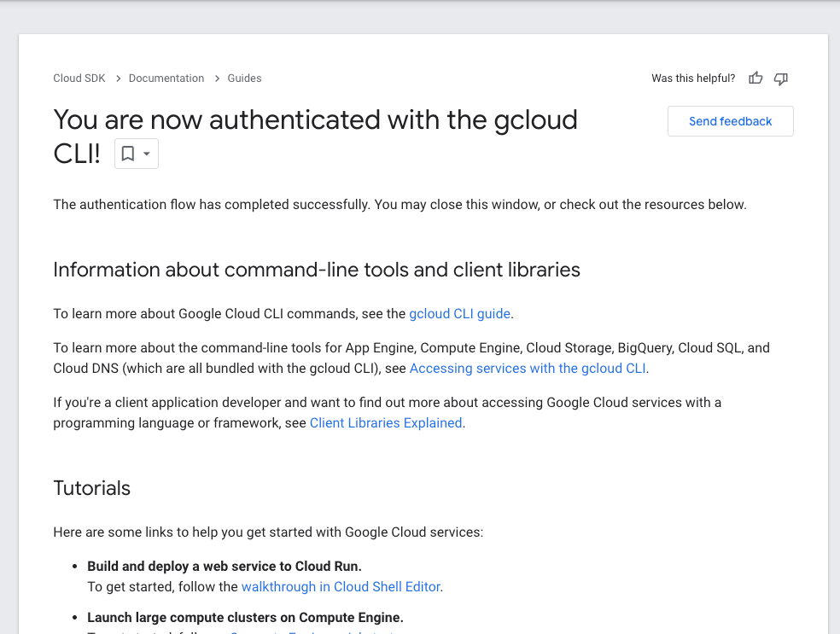This screenshot has width=840, height=634.
Task: Click 'Here are some links to help' sentence
Action: [268, 532]
